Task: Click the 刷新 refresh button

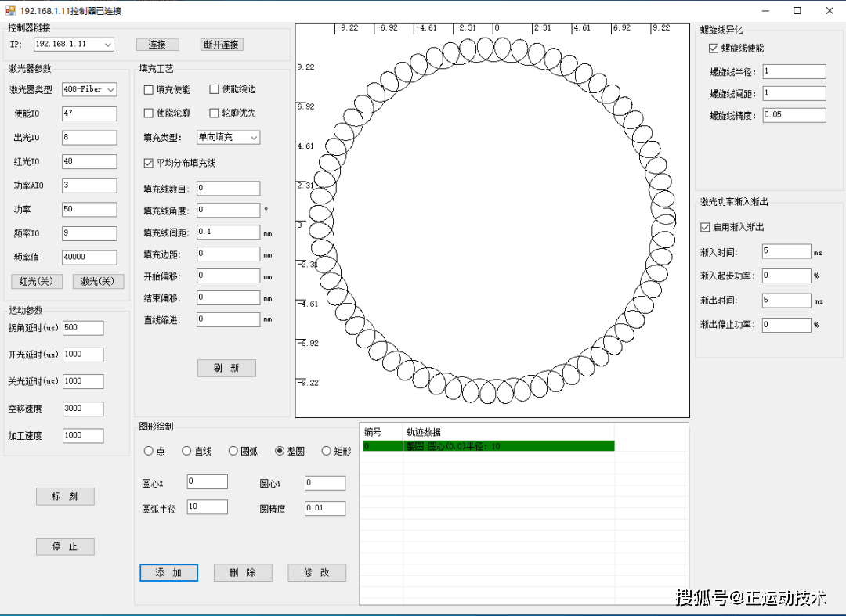Action: point(226,368)
